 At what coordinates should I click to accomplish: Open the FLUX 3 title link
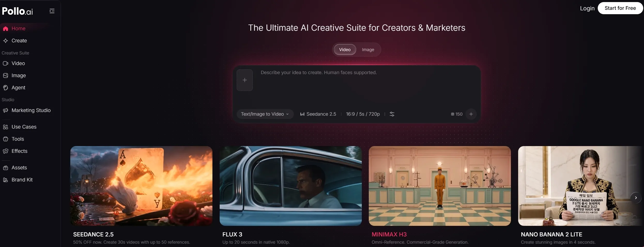click(232, 234)
